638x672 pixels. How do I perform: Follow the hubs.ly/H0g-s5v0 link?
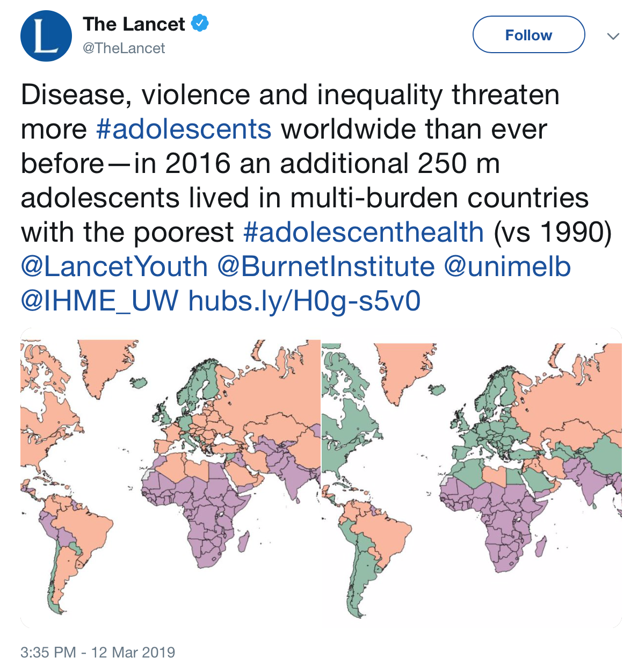[305, 301]
